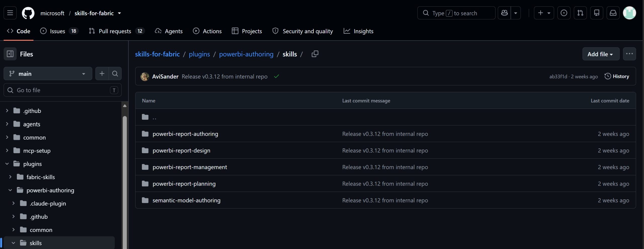Go to plugins in the breadcrumb
Image resolution: width=644 pixels, height=249 pixels.
(x=199, y=54)
